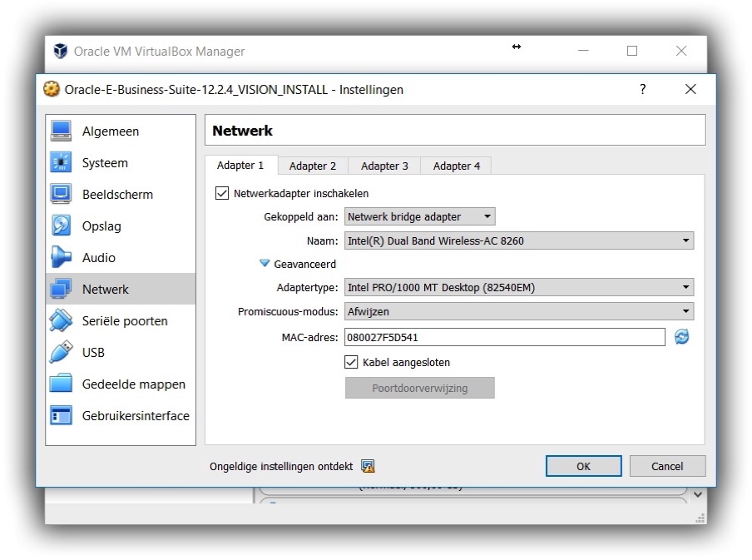
Task: Open the USB plug icon
Action: (x=61, y=352)
